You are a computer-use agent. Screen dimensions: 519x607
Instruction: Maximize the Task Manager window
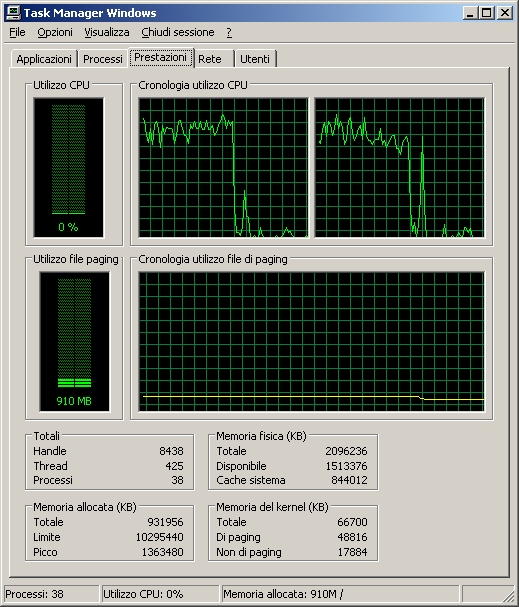click(486, 13)
